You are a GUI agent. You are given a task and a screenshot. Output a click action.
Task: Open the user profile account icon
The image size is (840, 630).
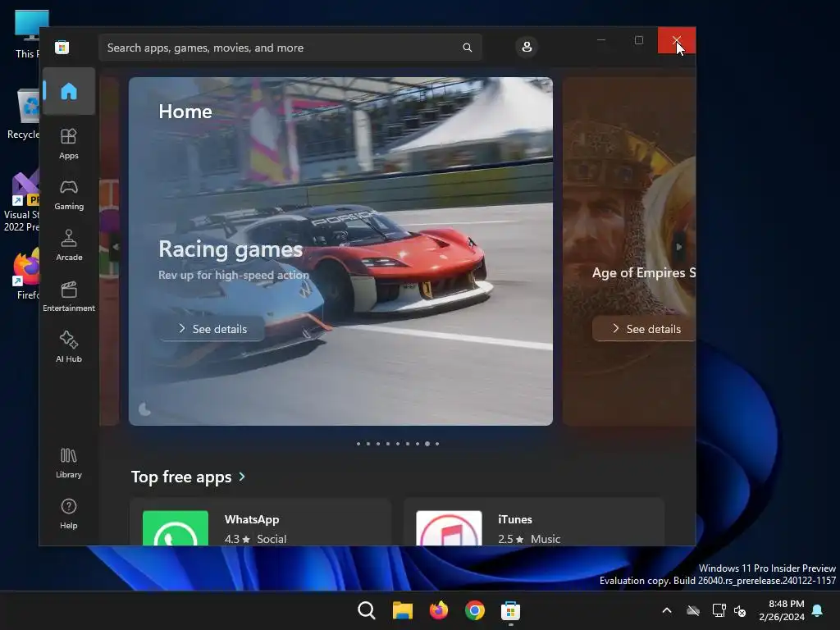coord(527,47)
